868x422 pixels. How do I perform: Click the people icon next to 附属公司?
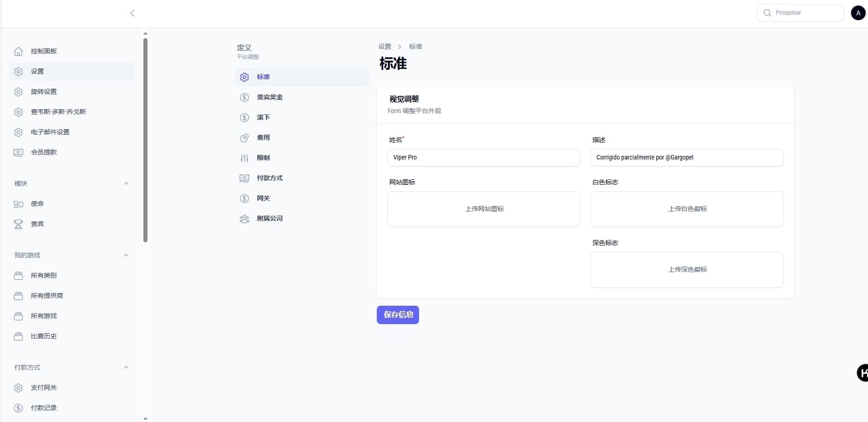pyautogui.click(x=244, y=219)
